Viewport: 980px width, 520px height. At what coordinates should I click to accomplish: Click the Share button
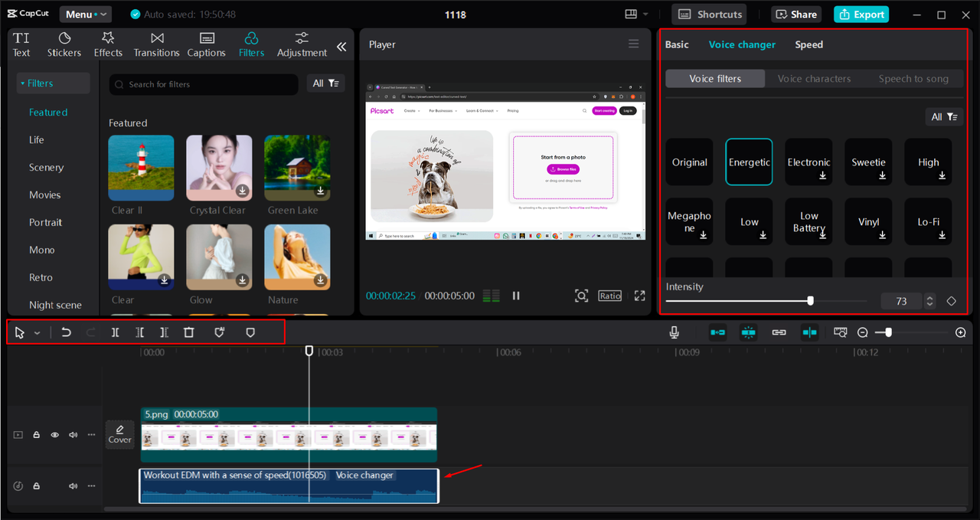click(x=796, y=14)
